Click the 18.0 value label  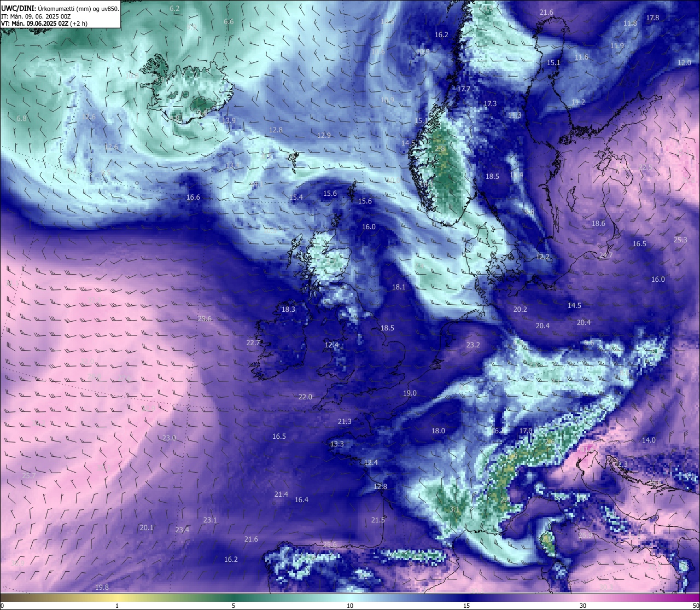click(438, 431)
